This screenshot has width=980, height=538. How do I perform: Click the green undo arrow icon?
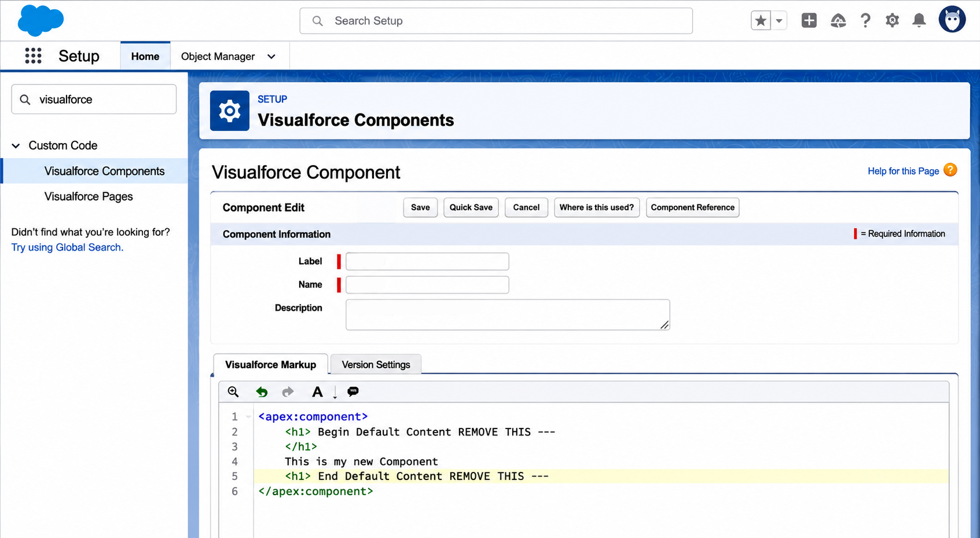(x=262, y=392)
